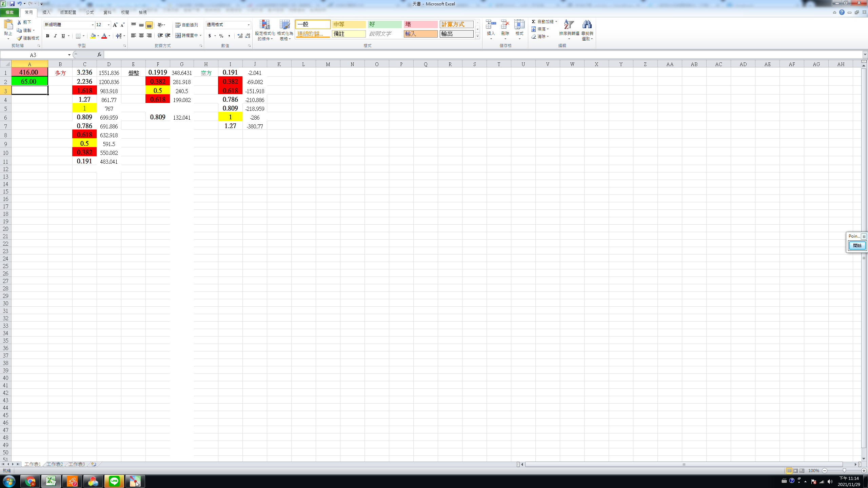Click the 開始 button in floating panel
This screenshot has height=488, width=868.
tap(857, 245)
